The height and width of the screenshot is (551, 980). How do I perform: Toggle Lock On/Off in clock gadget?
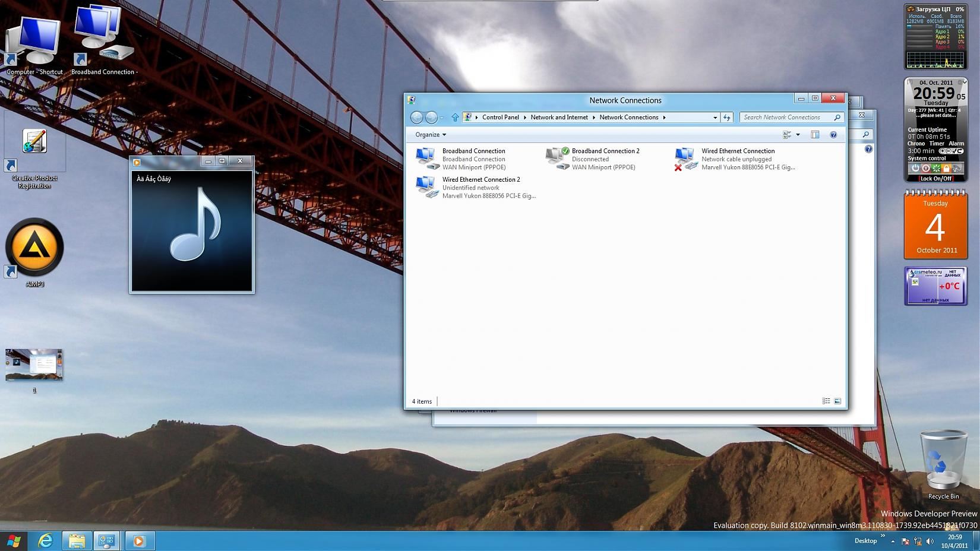tap(935, 179)
